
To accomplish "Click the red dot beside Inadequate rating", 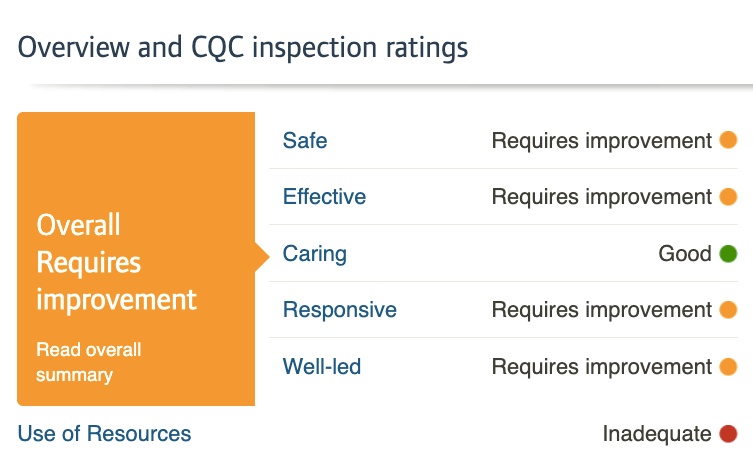I will click(728, 434).
